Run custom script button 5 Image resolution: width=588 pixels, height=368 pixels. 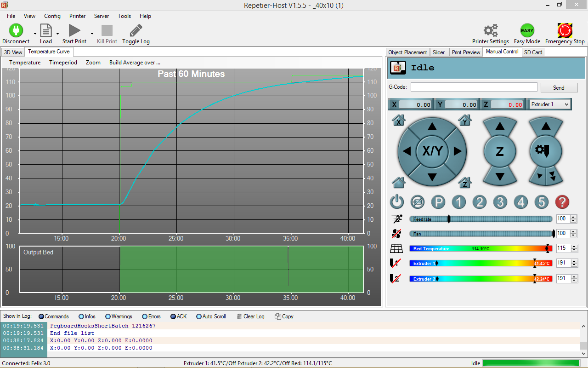pos(542,201)
